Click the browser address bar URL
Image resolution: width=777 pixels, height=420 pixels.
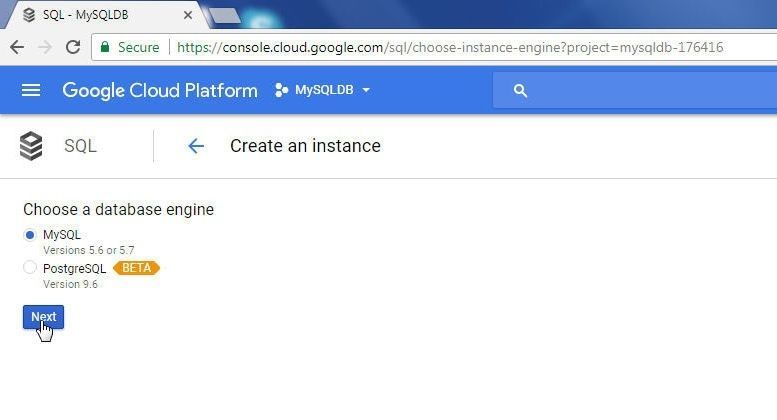(x=450, y=48)
